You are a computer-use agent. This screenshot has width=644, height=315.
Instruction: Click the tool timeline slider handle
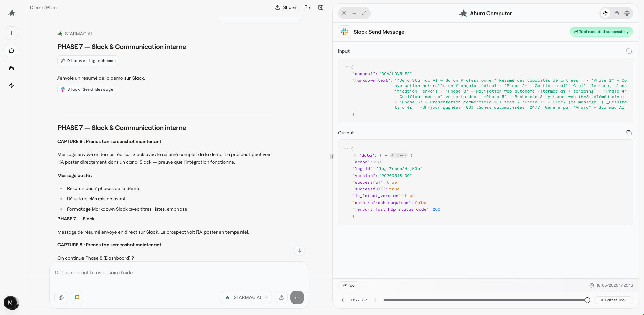tap(587, 300)
